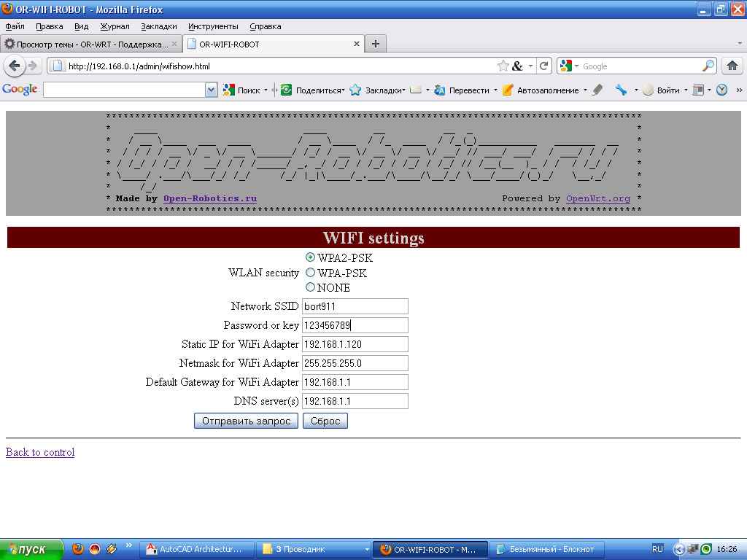Click the layout window icon on Google toolbar
This screenshot has height=560, width=747.
(698, 90)
